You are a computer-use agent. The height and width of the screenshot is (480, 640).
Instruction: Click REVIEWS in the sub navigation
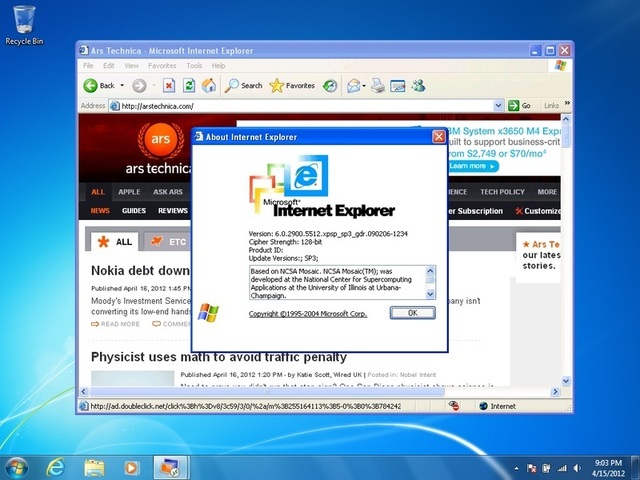[x=173, y=211]
